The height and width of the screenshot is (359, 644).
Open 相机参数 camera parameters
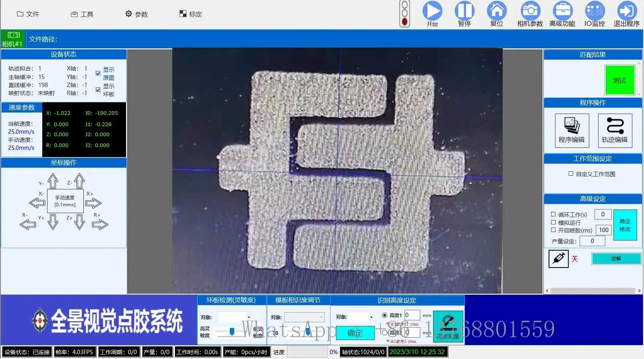click(530, 11)
